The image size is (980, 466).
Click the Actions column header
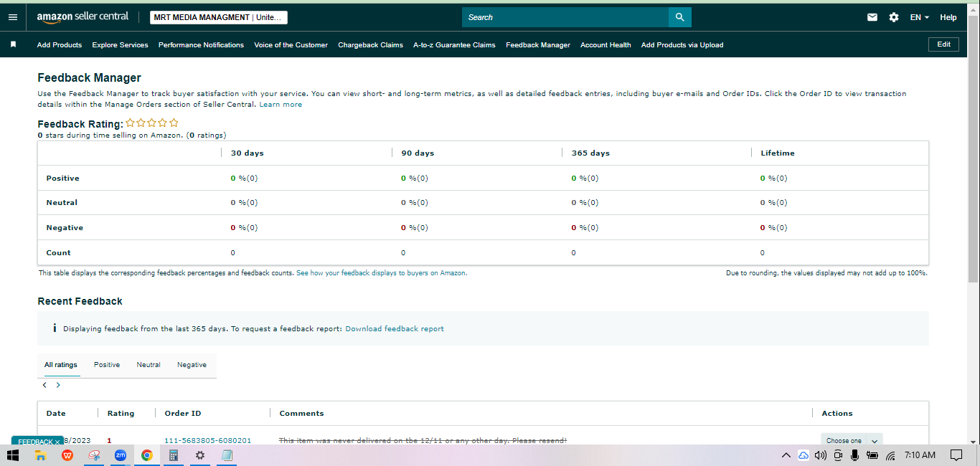pos(837,414)
